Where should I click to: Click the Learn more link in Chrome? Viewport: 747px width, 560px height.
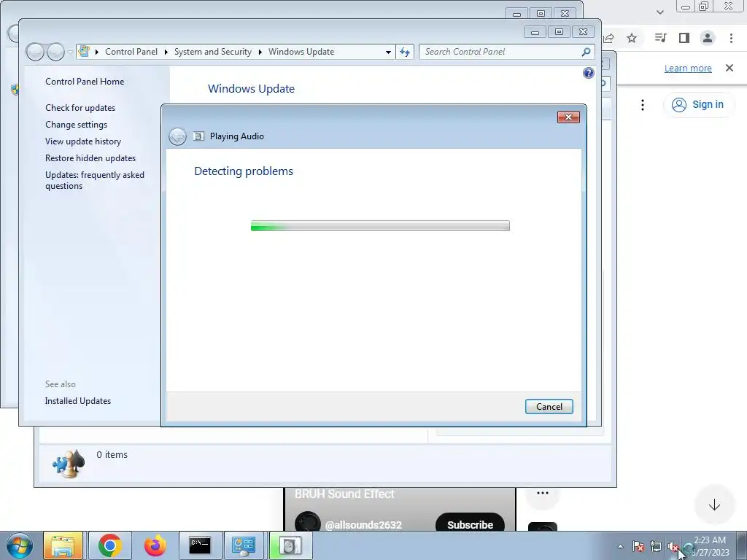pyautogui.click(x=688, y=68)
